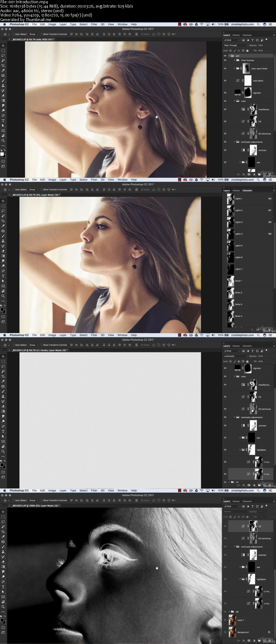Choose the Lasso tool in the third frame's toolbar
Image resolution: width=276 pixels, height=644 pixels.
[x=3, y=366]
